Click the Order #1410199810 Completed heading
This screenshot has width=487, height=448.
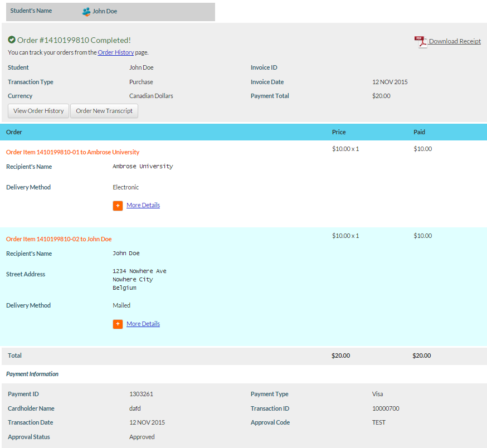(x=74, y=40)
